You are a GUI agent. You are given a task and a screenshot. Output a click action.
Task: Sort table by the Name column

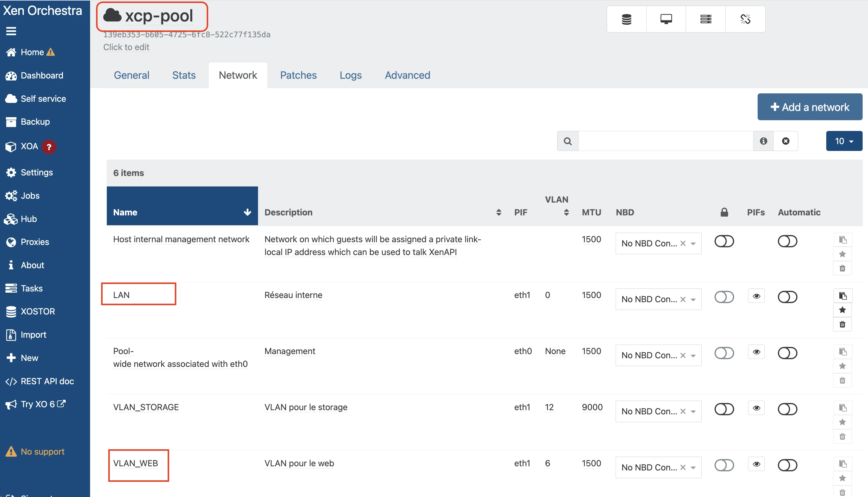point(182,206)
